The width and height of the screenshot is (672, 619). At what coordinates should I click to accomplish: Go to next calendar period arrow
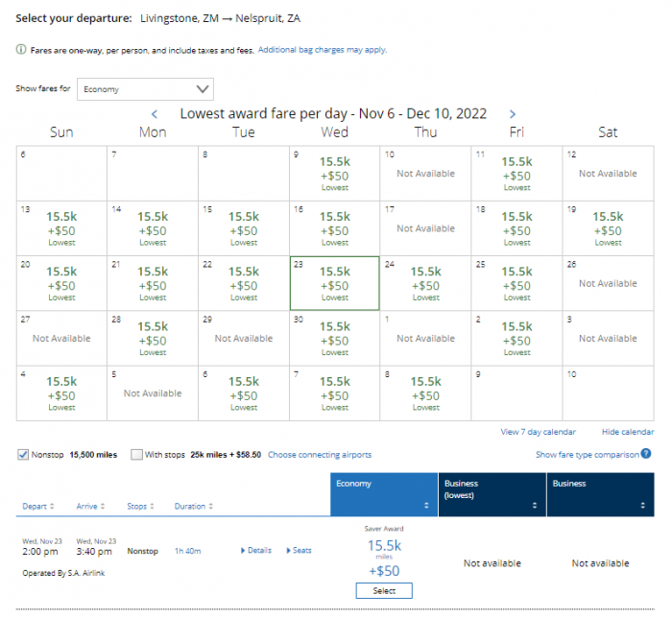pyautogui.click(x=513, y=114)
